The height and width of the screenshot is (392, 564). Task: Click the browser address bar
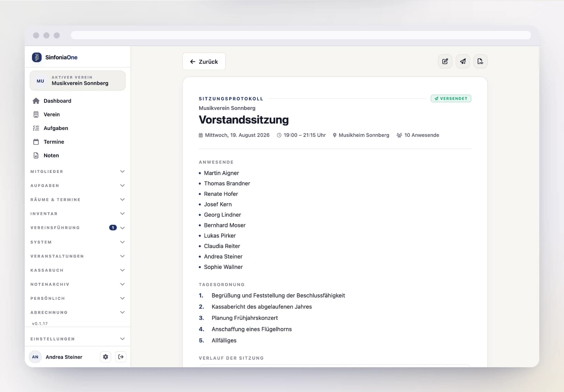tap(301, 35)
